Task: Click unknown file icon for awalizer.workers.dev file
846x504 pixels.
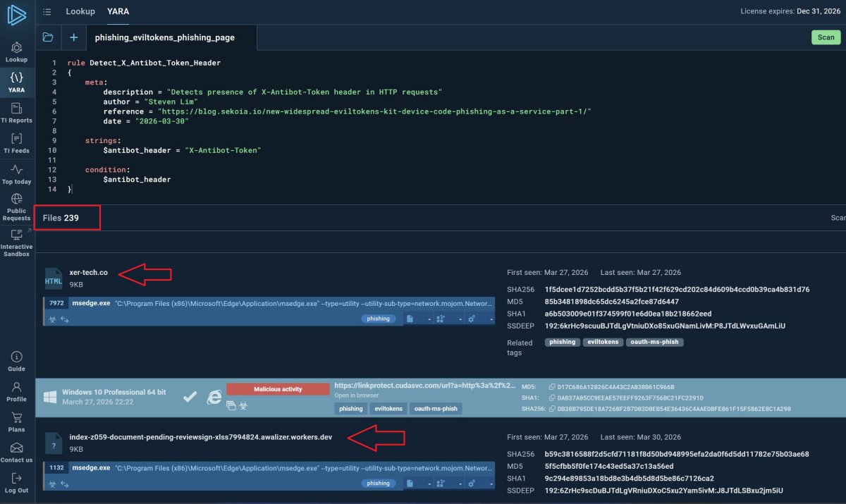Action: tap(54, 443)
